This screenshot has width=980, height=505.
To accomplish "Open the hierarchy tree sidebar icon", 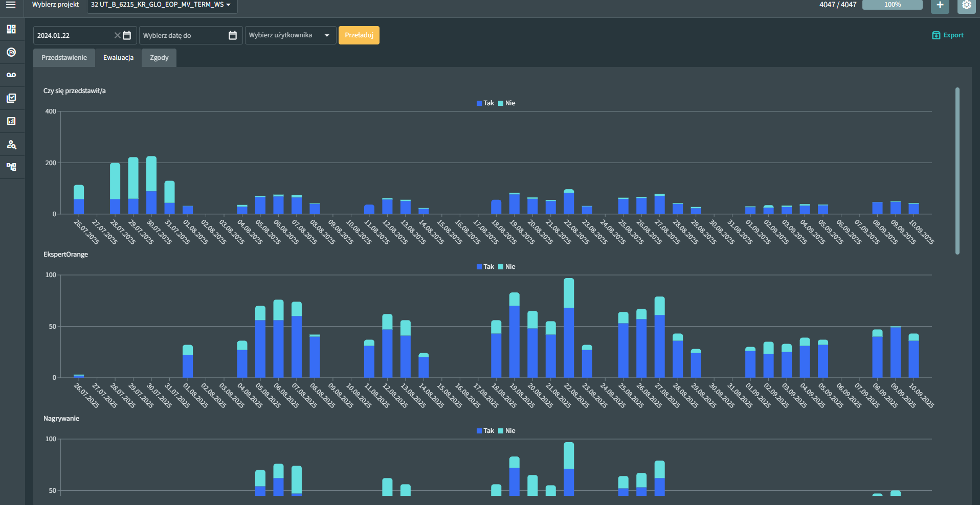I will [11, 167].
